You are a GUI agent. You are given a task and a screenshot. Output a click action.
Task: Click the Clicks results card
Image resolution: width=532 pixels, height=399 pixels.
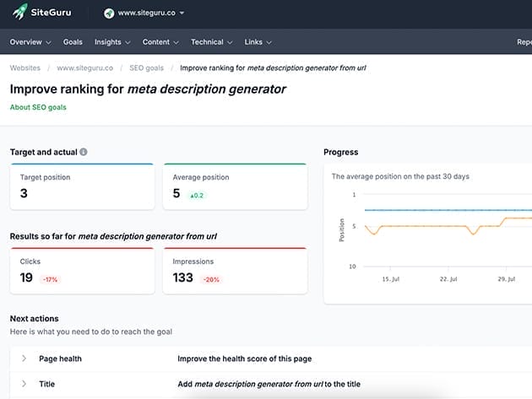[x=82, y=271]
